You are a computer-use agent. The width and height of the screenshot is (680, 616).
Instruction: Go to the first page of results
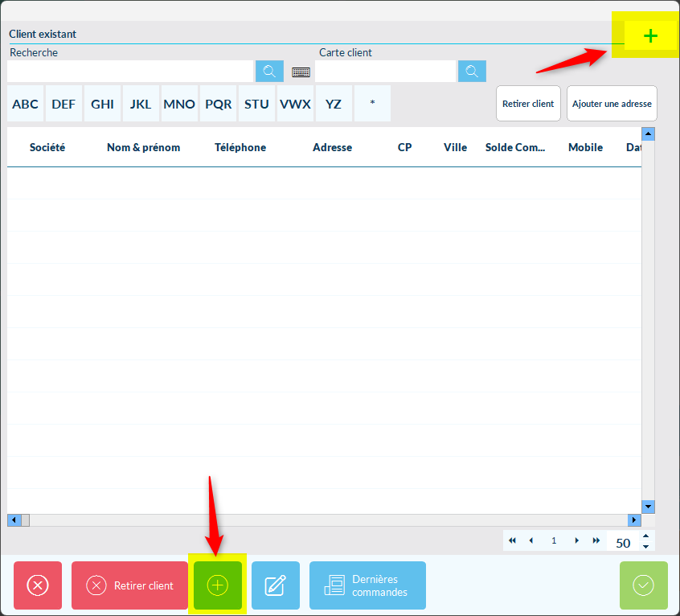pos(512,540)
